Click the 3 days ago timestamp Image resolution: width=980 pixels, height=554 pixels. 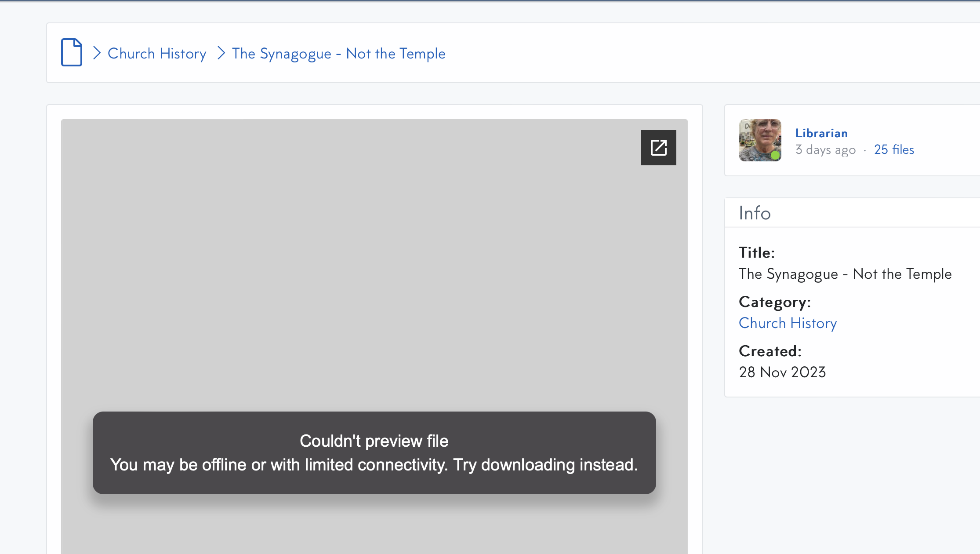825,150
